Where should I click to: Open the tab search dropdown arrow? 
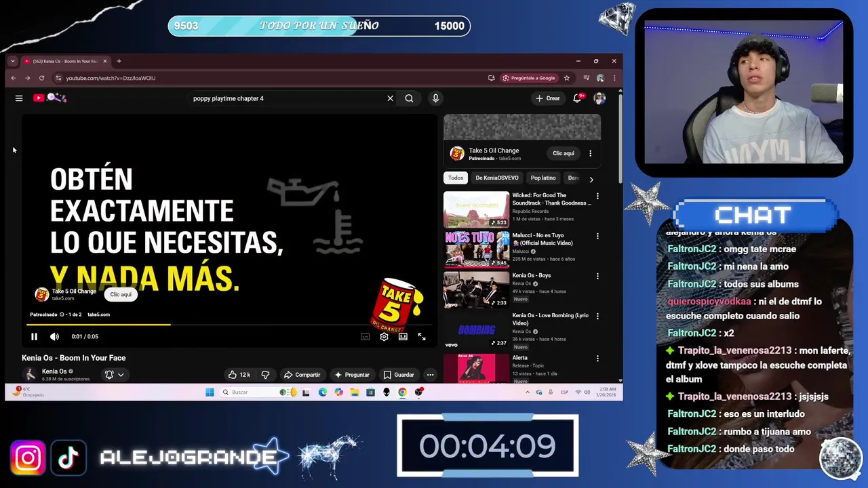point(12,61)
